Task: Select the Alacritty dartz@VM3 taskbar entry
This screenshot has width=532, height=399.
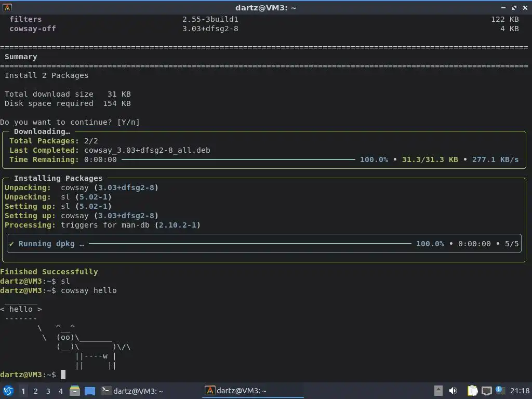Action: (x=253, y=391)
